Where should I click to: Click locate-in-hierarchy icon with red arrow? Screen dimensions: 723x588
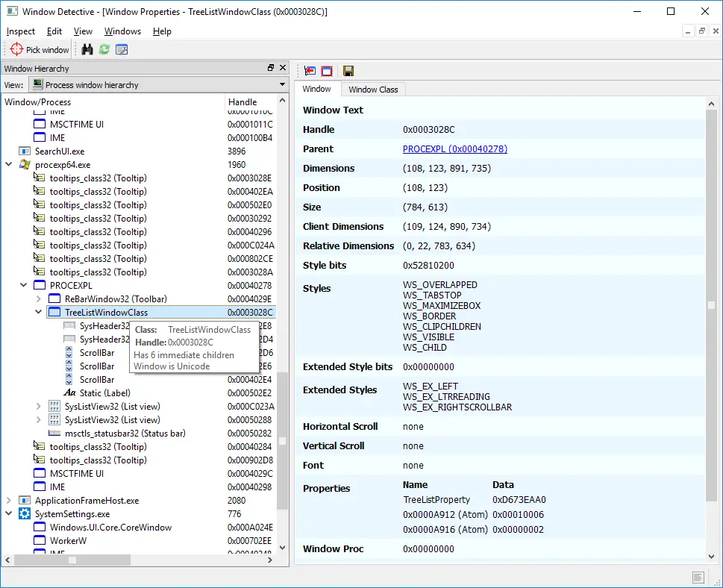[x=310, y=71]
